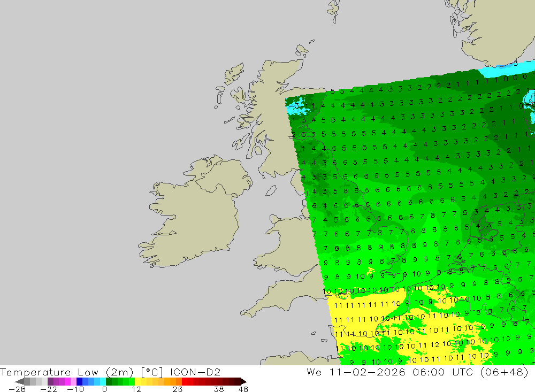The width and height of the screenshot is (535, 392).
Task: Click the dark right arrow end of the colour bar
Action: tap(243, 382)
